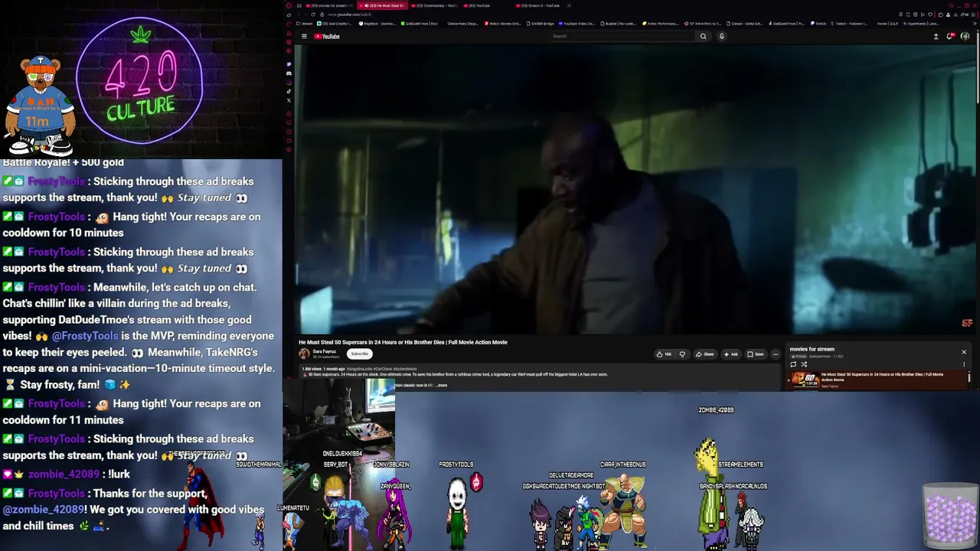The image size is (980, 551).
Task: Start voice search with the microphone icon
Action: 721,36
